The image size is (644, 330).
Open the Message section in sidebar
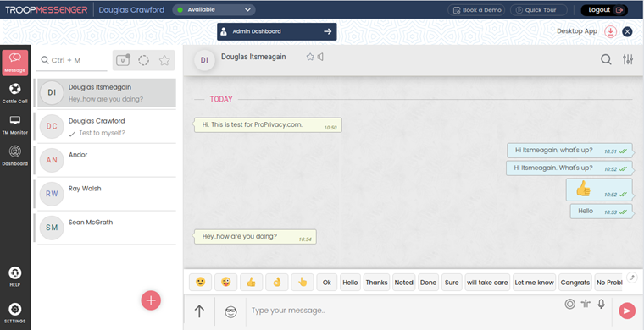[15, 63]
